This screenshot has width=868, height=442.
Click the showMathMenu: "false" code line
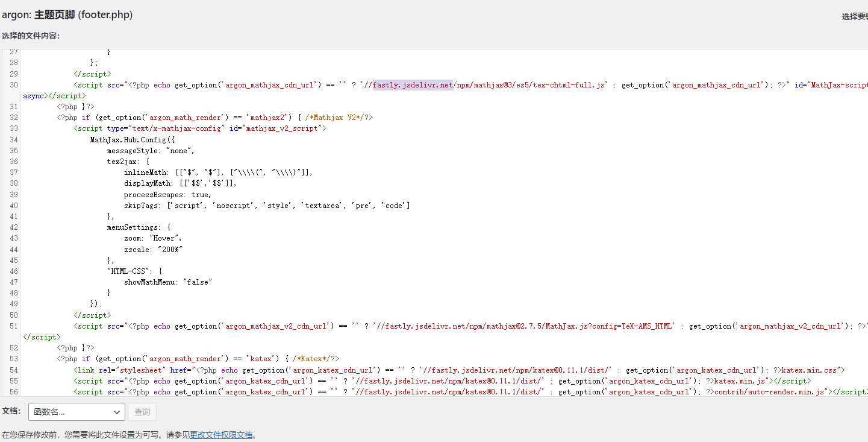(169, 282)
